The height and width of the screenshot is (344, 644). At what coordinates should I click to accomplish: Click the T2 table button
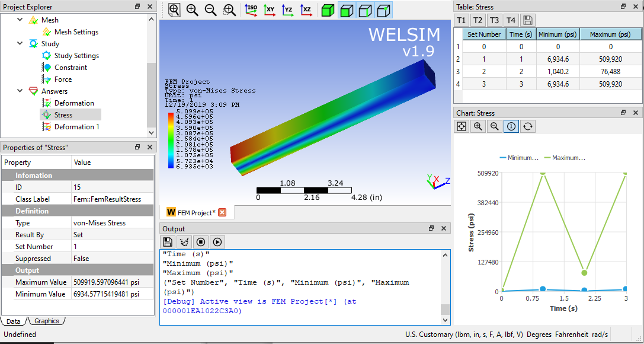click(x=478, y=20)
